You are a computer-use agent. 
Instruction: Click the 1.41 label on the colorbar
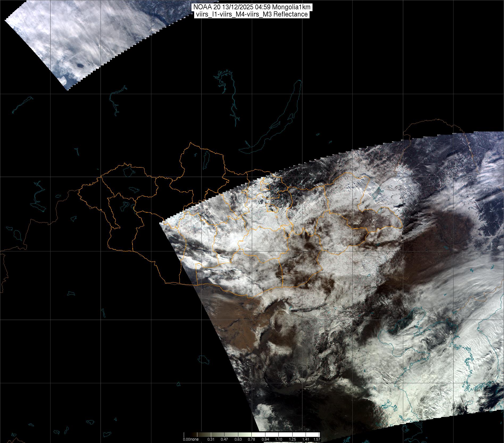point(306,439)
